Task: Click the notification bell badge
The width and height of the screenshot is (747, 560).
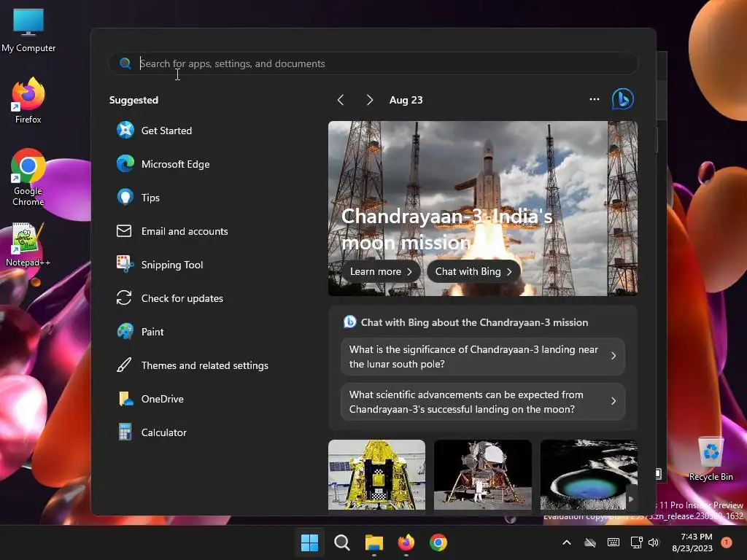Action: pyautogui.click(x=727, y=542)
